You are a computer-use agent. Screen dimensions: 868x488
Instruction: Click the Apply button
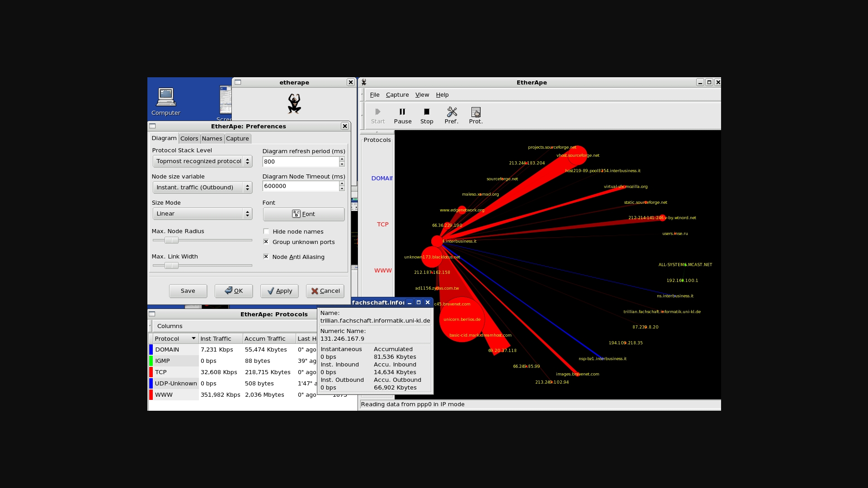(279, 291)
